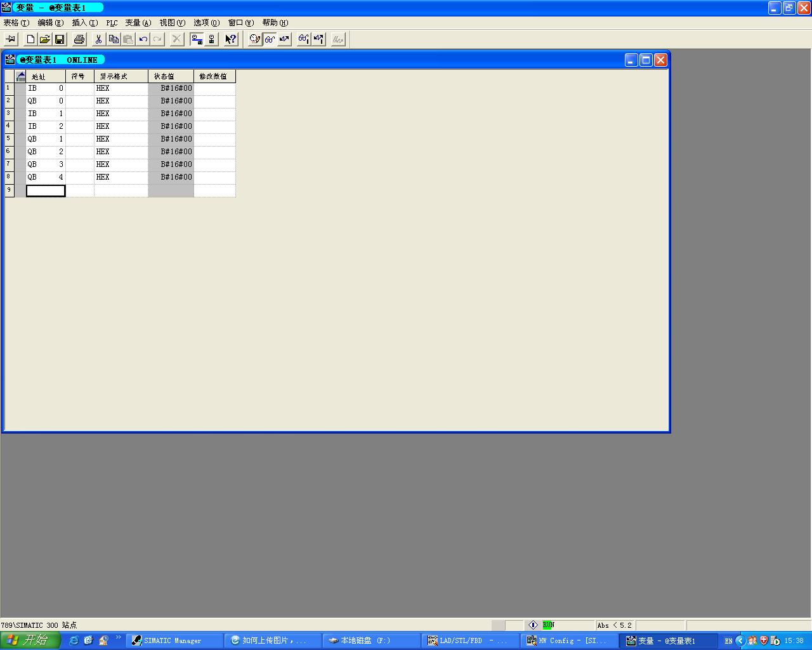
Task: Open the PLC menu
Action: point(112,23)
